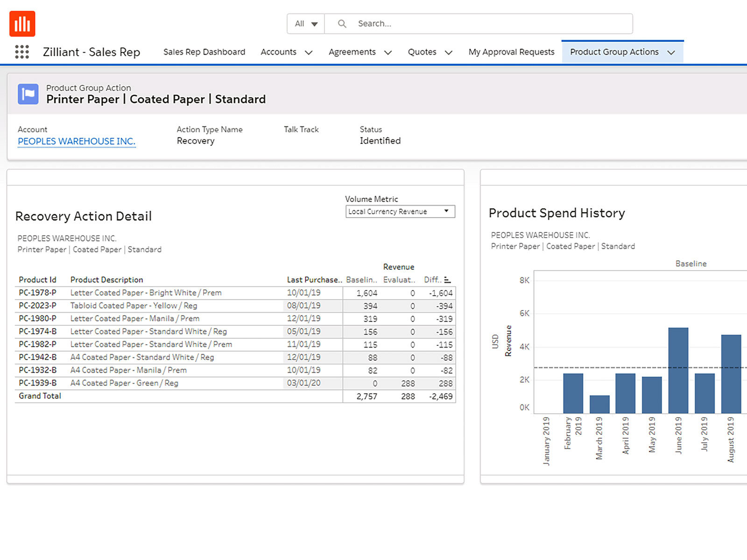
Task: Switch to the Accounts tab
Action: point(278,52)
